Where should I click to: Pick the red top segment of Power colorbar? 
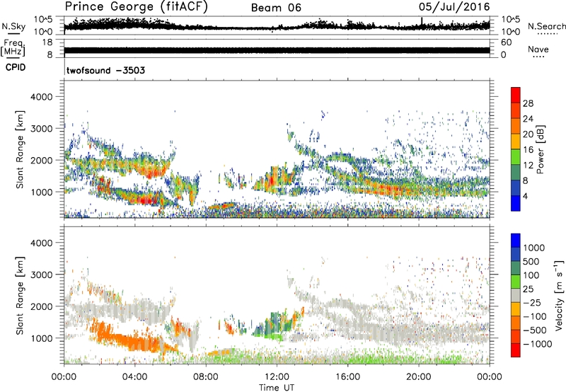click(516, 95)
